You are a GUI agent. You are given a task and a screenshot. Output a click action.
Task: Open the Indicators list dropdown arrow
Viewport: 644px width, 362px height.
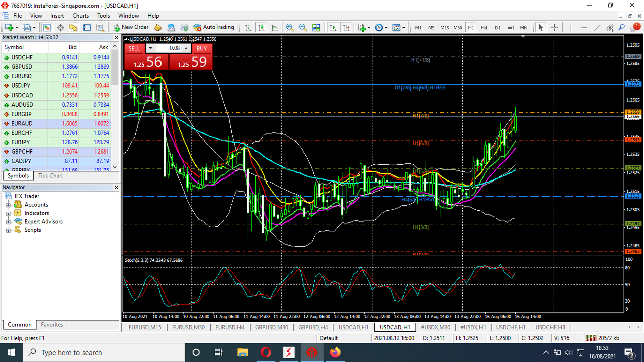pyautogui.click(x=369, y=28)
